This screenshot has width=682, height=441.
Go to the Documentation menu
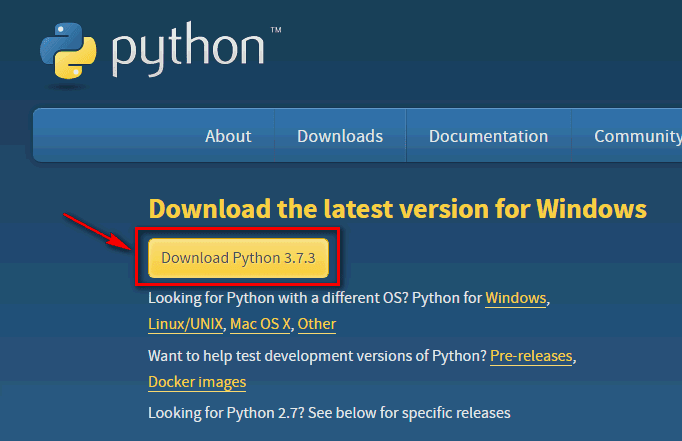point(488,136)
